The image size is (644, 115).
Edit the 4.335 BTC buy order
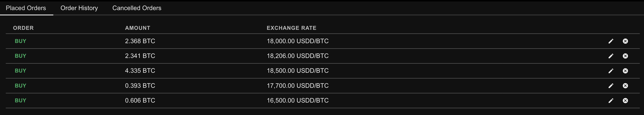(x=611, y=71)
